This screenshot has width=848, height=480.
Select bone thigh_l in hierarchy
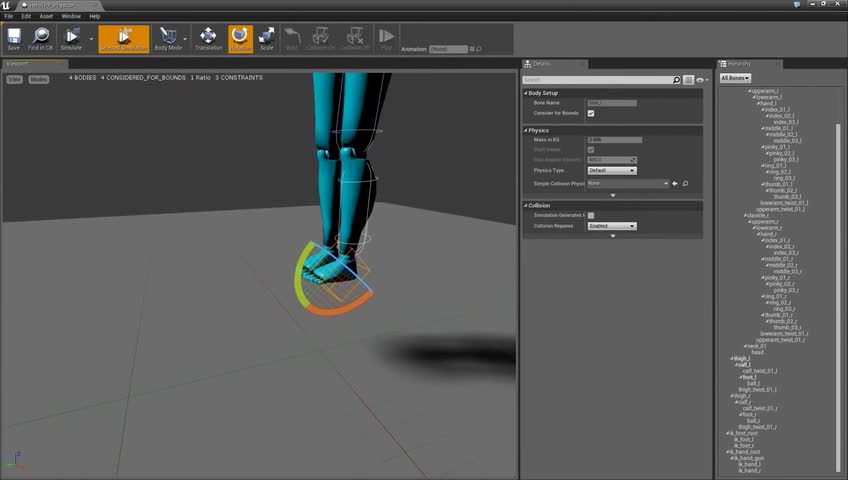tap(741, 358)
